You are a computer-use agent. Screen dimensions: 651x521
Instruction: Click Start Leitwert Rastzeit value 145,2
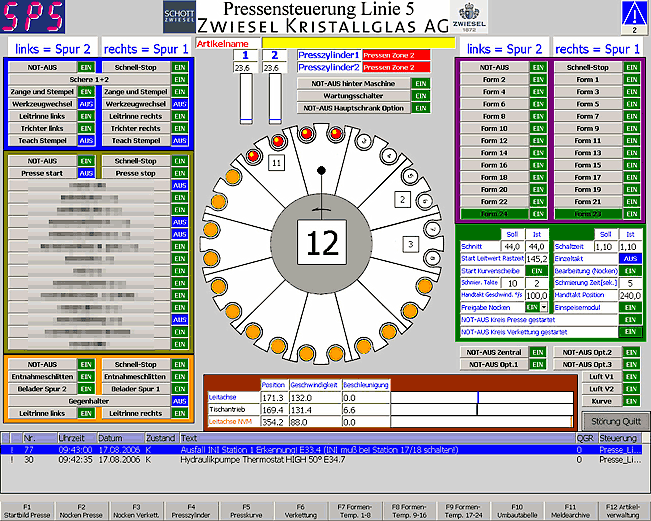[x=537, y=259]
